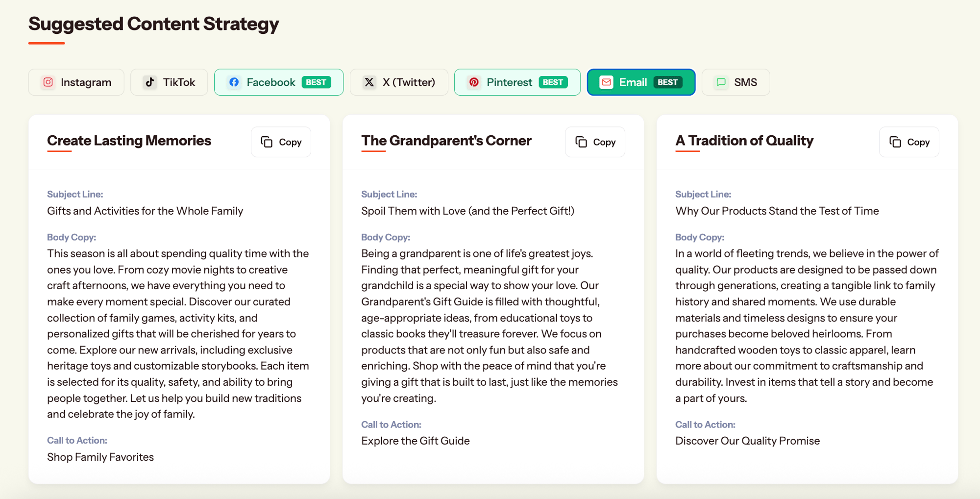This screenshot has width=980, height=499.
Task: Click the SMS chat bubble icon
Action: point(721,82)
